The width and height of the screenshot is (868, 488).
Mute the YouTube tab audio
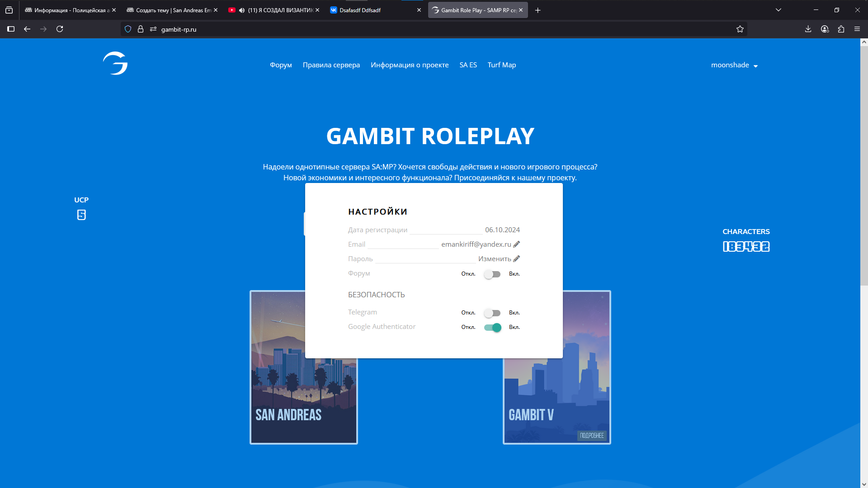(x=242, y=10)
